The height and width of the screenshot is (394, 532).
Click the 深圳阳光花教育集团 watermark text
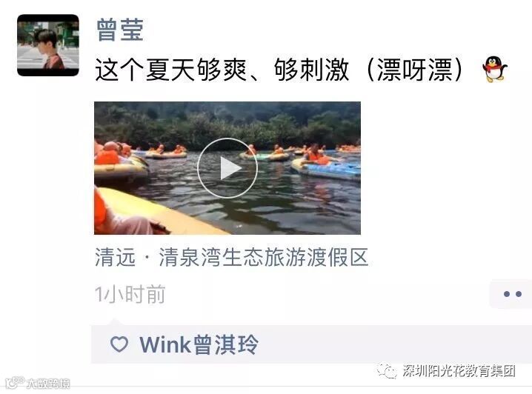pyautogui.click(x=459, y=371)
